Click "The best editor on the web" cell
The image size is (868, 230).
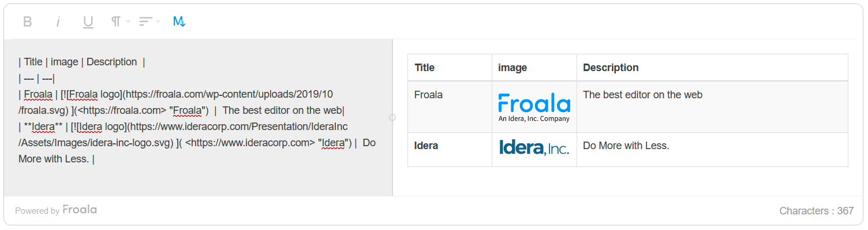pos(712,107)
